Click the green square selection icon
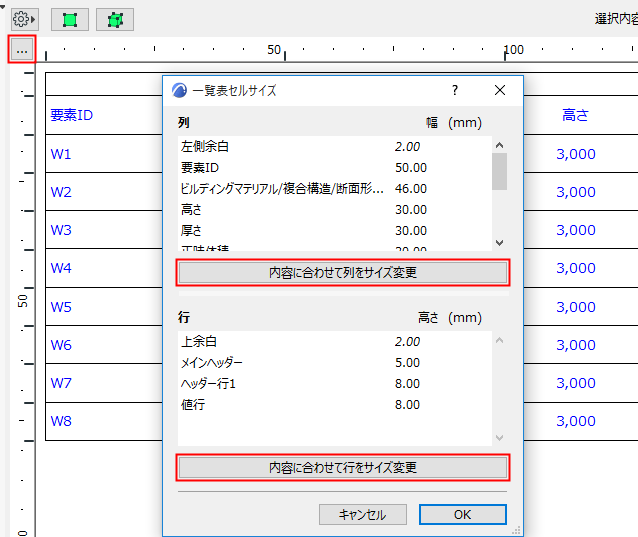 tap(70, 20)
